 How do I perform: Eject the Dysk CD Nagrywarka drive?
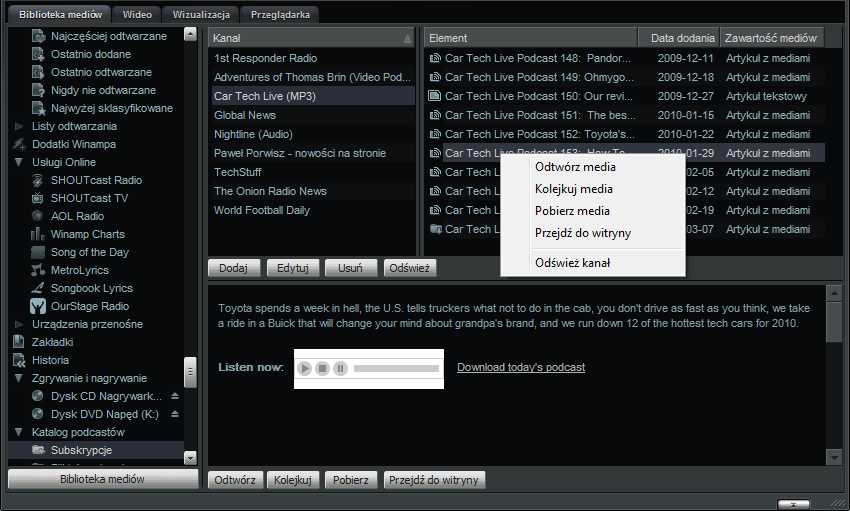pyautogui.click(x=175, y=396)
